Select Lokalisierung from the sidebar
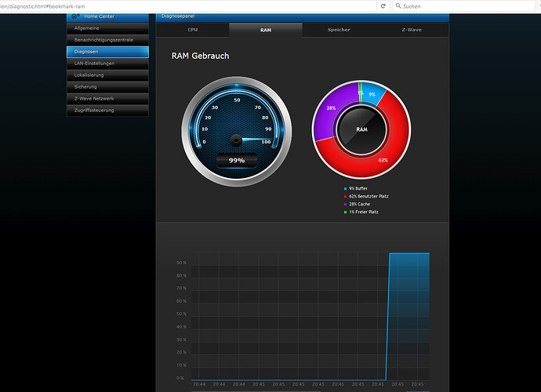Image resolution: width=541 pixels, height=392 pixels. pyautogui.click(x=107, y=74)
